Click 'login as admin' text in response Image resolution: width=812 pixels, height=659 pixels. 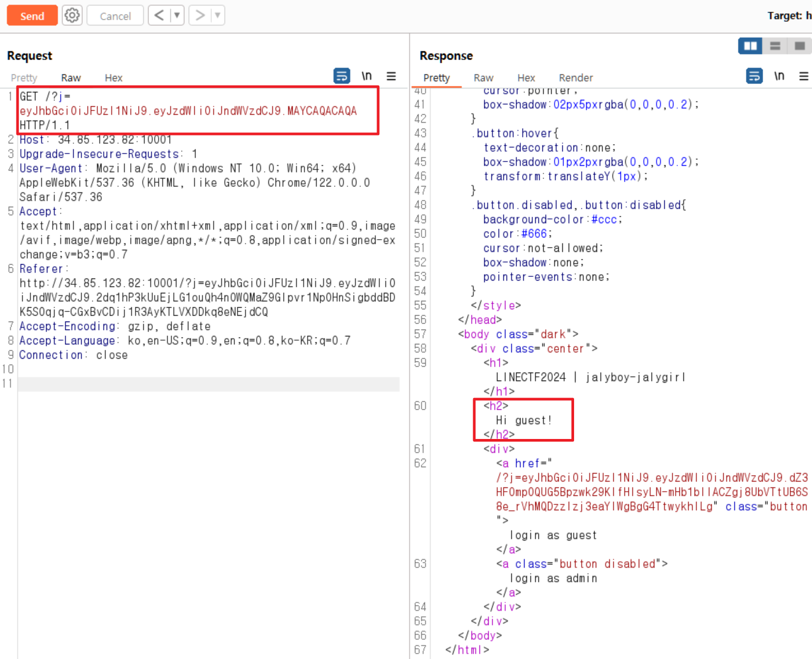point(553,578)
